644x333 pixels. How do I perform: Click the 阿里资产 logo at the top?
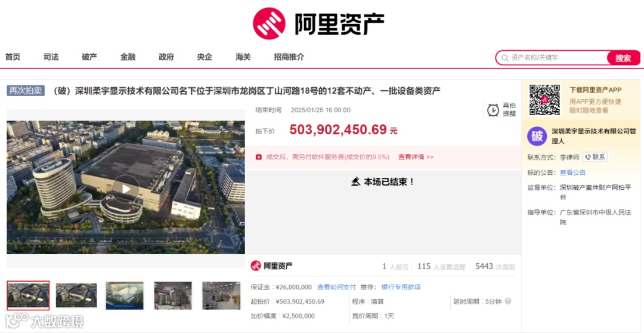318,23
